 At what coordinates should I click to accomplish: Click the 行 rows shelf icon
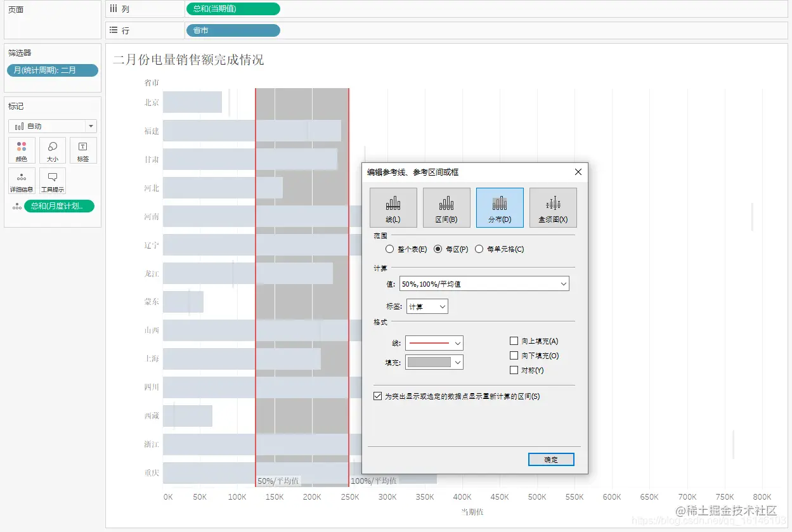[114, 30]
